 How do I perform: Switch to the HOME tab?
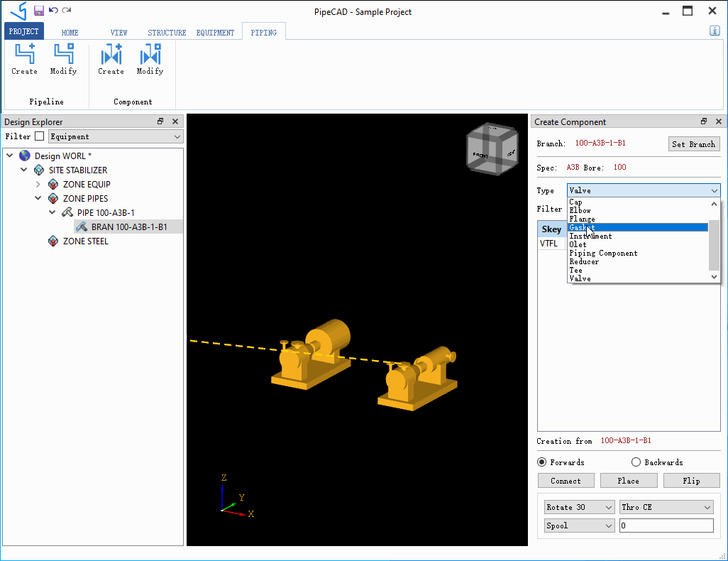70,33
